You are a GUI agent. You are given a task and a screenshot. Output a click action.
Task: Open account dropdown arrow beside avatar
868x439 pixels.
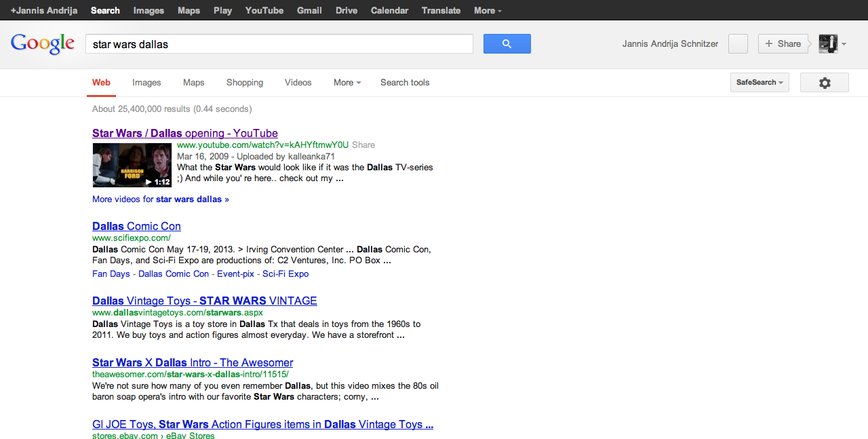844,44
